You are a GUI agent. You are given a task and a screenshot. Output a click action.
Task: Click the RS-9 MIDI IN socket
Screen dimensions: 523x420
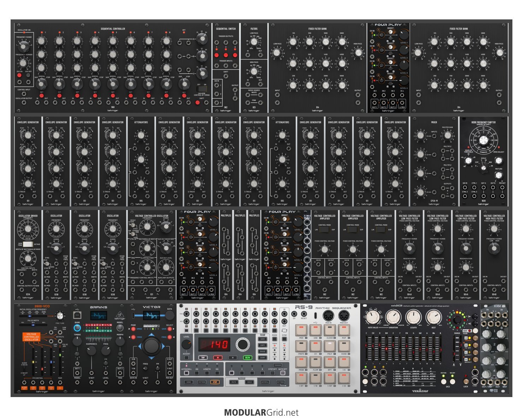pyautogui.click(x=329, y=316)
